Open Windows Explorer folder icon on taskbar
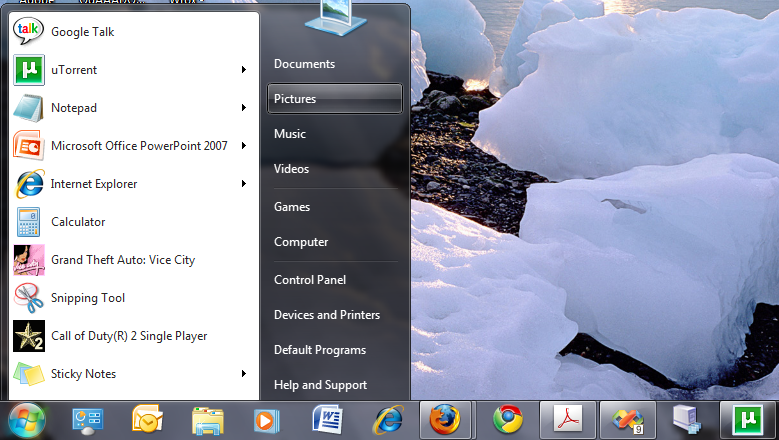Image resolution: width=779 pixels, height=440 pixels. click(207, 421)
